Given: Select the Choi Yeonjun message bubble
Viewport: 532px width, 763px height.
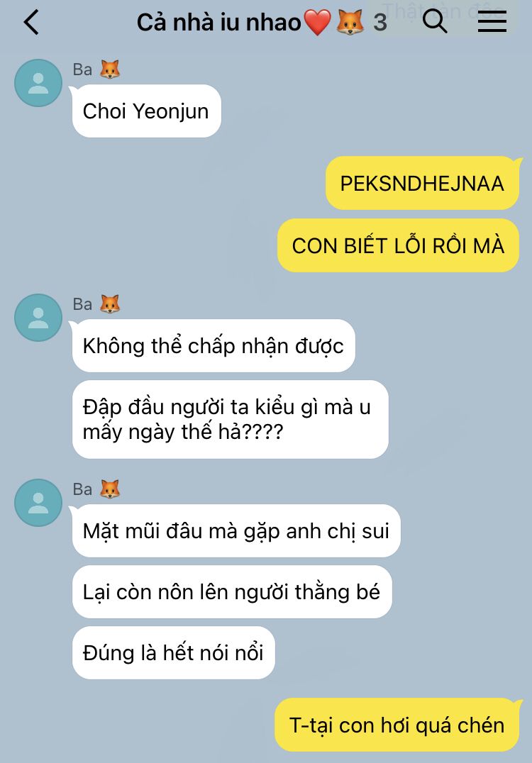Looking at the screenshot, I should [147, 111].
